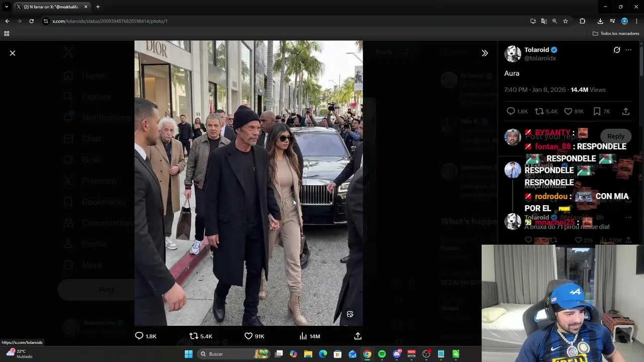Open Microsoft Store from the taskbar
Screen dimensions: 644x362
(338, 354)
